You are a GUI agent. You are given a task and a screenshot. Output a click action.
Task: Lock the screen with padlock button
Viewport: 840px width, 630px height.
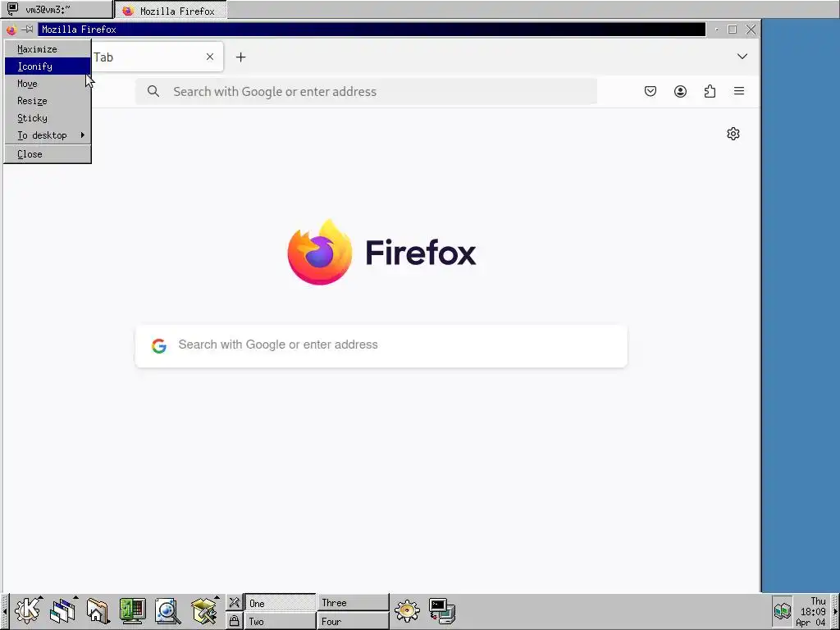(x=234, y=621)
